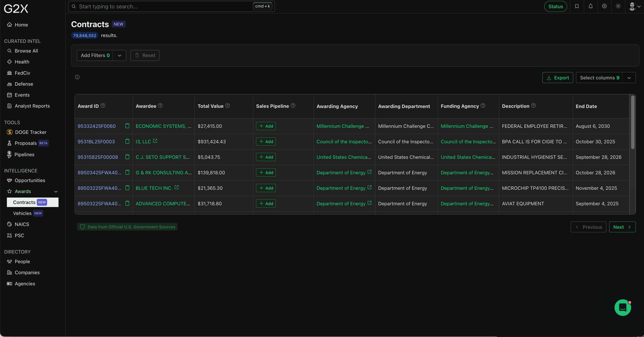Collapse the Awards sidebar section
The image size is (644, 337).
point(56,191)
